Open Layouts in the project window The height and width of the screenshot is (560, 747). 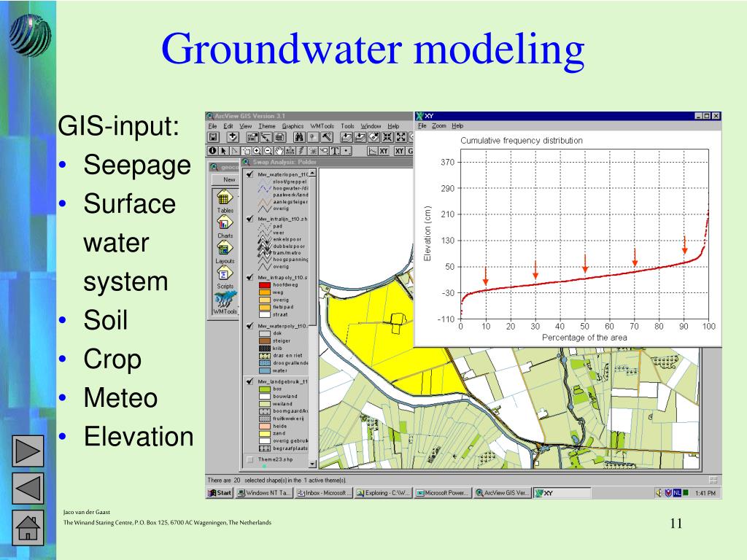(225, 252)
